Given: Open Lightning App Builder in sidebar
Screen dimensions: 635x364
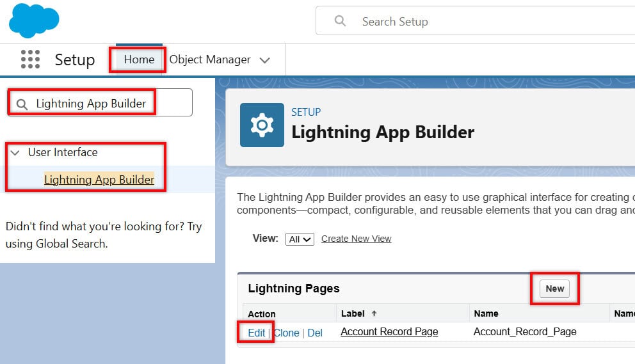Looking at the screenshot, I should point(99,179).
